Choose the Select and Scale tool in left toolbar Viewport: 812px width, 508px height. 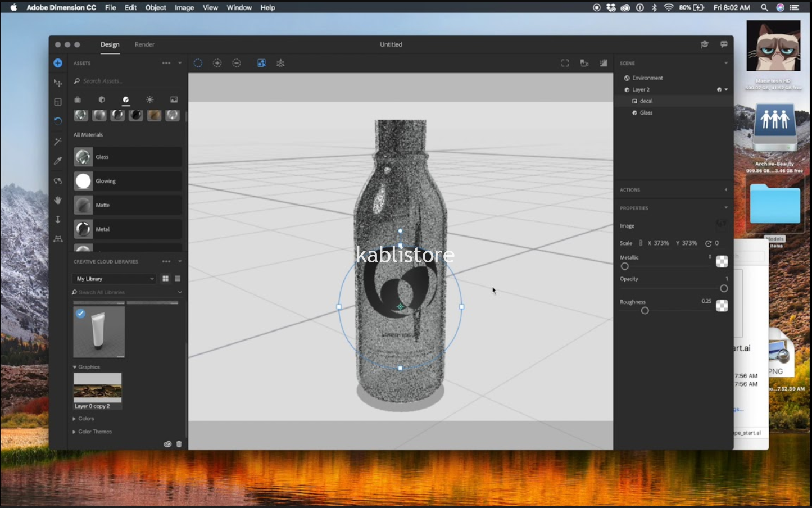point(58,102)
